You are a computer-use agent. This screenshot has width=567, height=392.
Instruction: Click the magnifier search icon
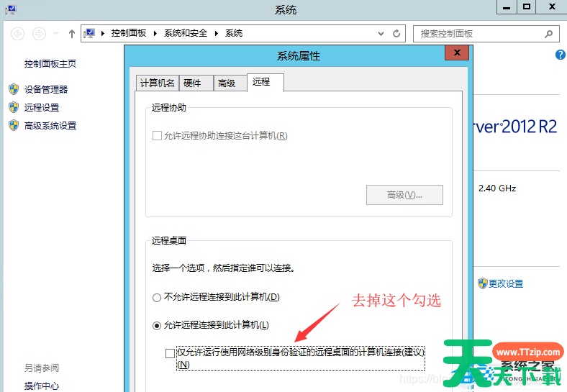coord(548,34)
